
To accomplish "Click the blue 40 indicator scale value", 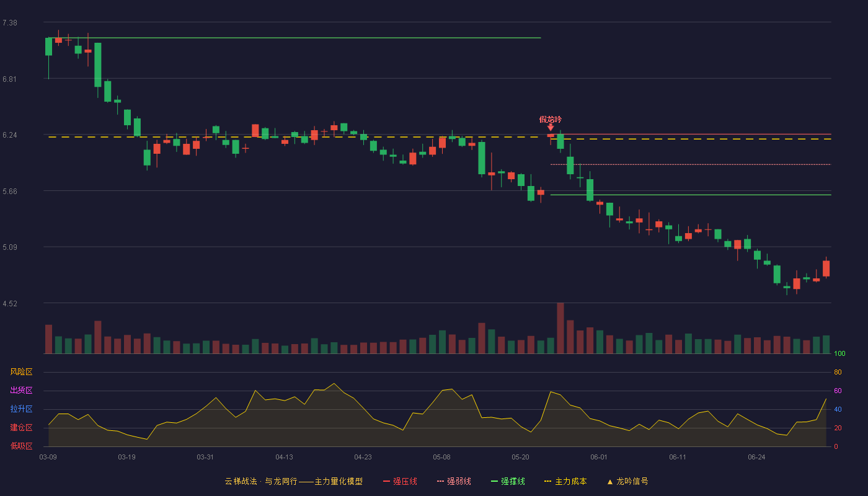I will coord(838,409).
